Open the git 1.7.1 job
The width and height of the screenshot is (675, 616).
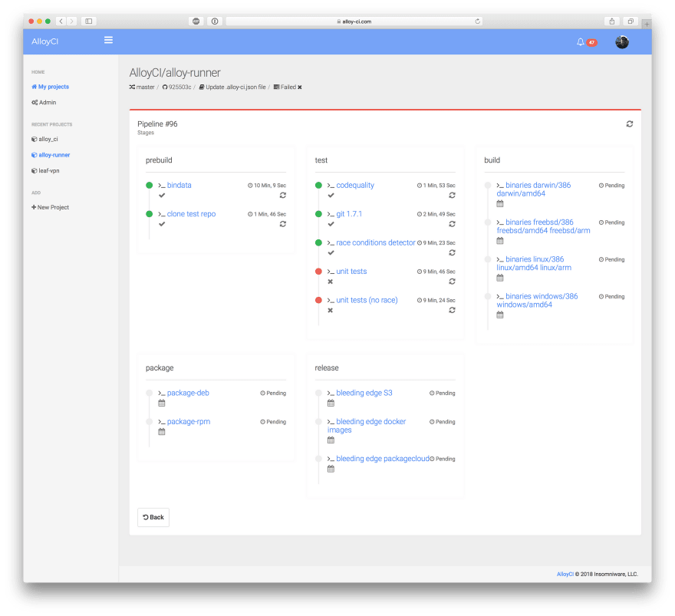pyautogui.click(x=349, y=214)
